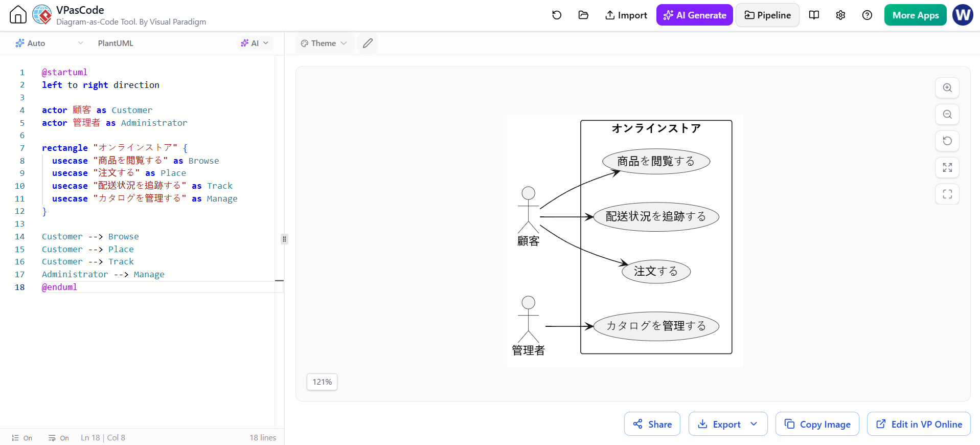Open the folder icon in top toolbar
980x445 pixels.
point(583,15)
